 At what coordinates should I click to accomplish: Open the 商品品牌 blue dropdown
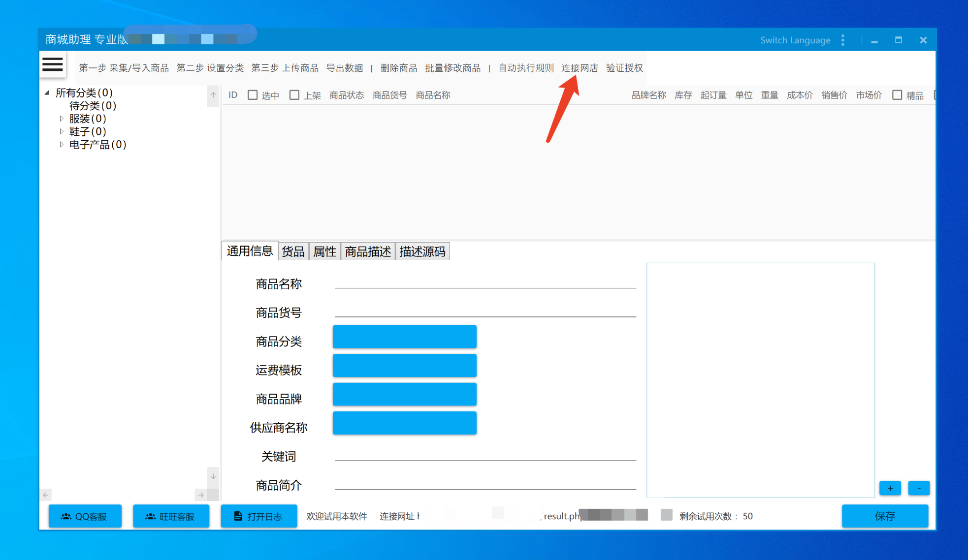[x=404, y=395]
